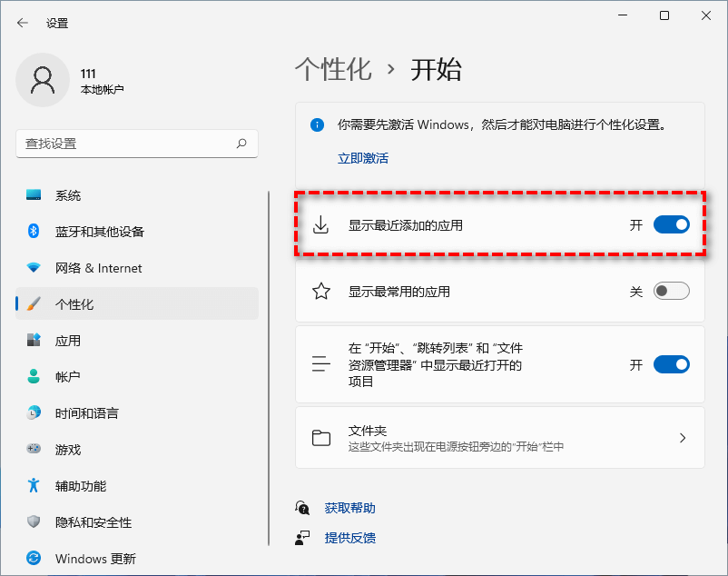The width and height of the screenshot is (728, 576).
Task: Open 帐户 settings category
Action: (137, 376)
